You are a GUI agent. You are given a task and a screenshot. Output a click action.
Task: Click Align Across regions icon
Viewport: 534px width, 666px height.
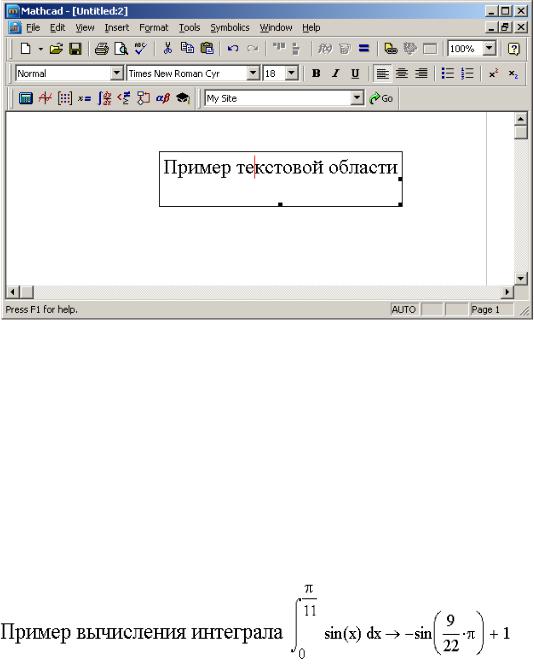click(279, 48)
